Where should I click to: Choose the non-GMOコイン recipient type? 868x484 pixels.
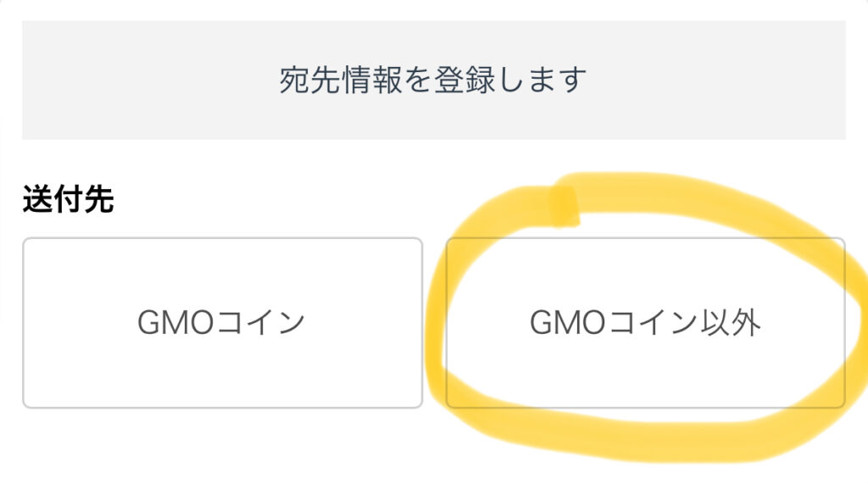[645, 323]
